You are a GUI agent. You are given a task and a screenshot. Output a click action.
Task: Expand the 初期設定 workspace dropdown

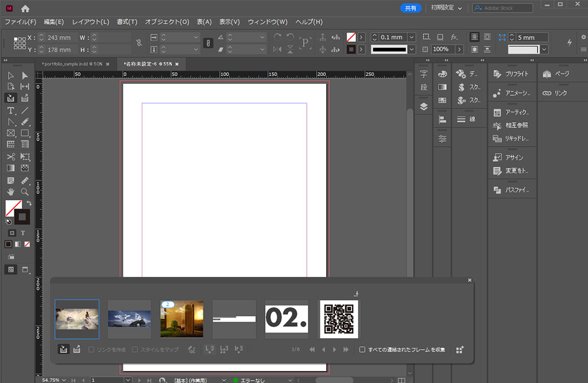(x=460, y=8)
